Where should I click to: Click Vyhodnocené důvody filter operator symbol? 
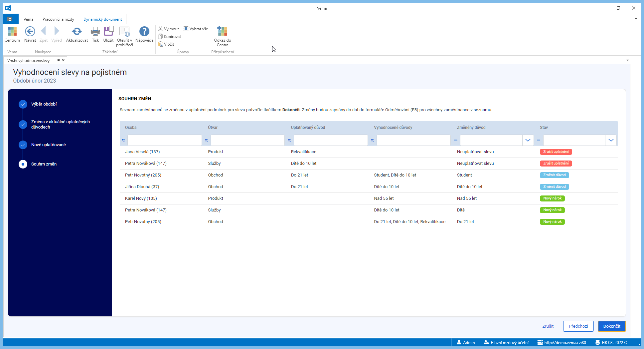(x=373, y=140)
